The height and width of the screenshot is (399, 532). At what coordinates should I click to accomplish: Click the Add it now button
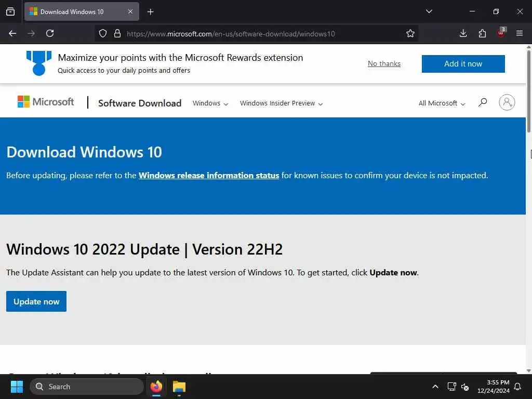coord(463,64)
